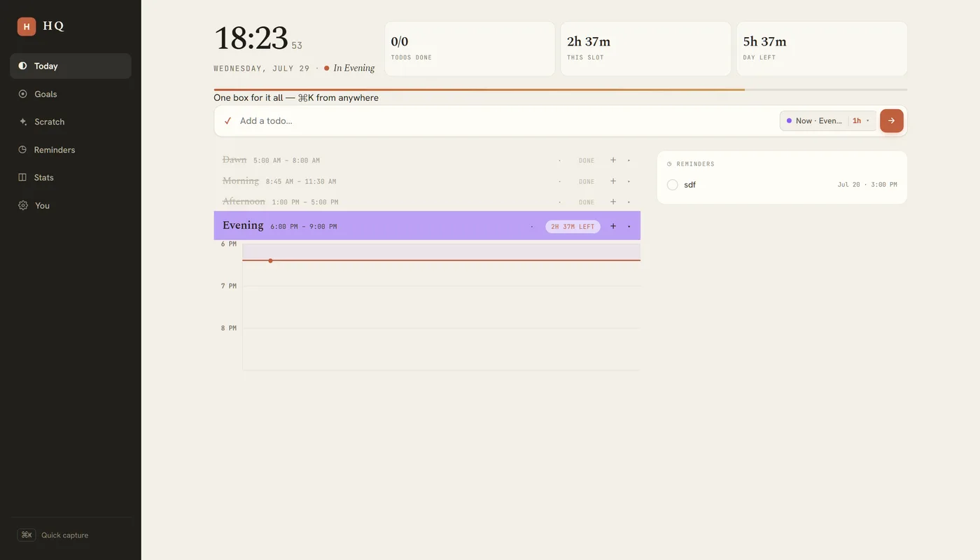Image resolution: width=980 pixels, height=560 pixels.
Task: Focus the Add a todo input field
Action: pyautogui.click(x=507, y=120)
